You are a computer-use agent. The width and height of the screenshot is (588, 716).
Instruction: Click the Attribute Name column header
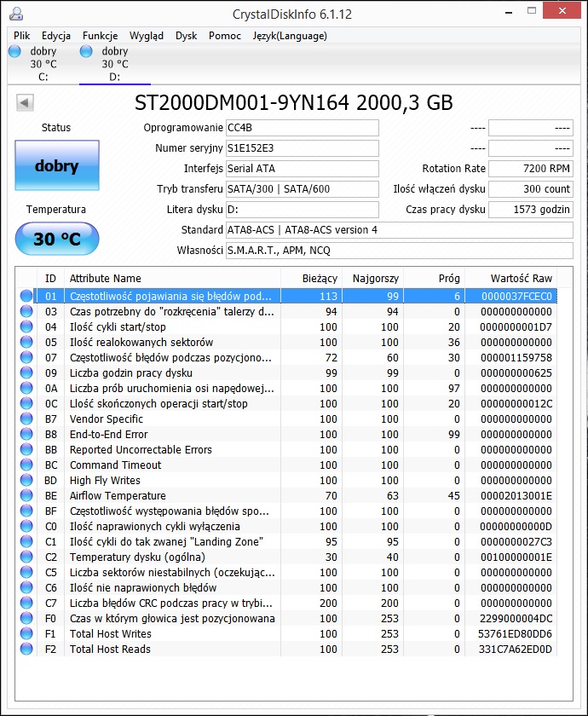pyautogui.click(x=172, y=279)
